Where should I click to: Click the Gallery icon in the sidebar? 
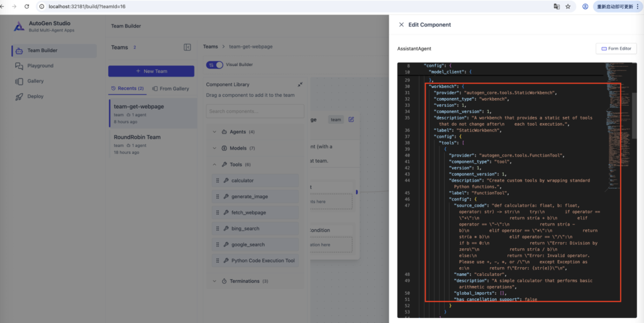pyautogui.click(x=19, y=81)
